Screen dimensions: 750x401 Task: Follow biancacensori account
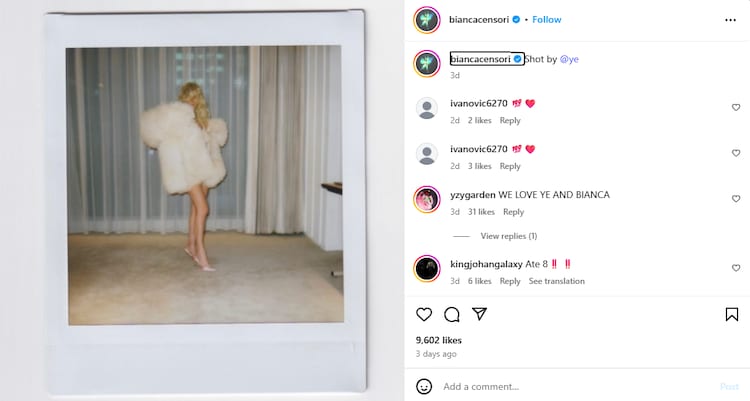(547, 20)
